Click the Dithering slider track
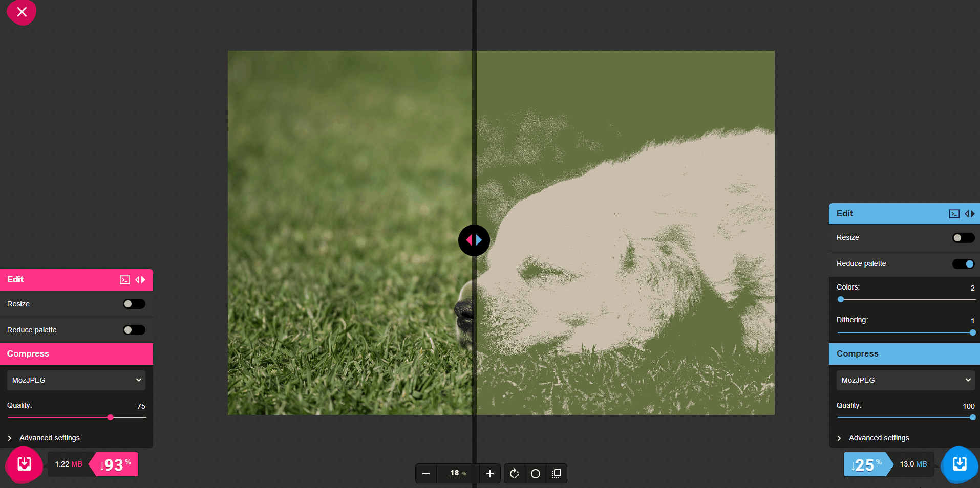 coord(906,332)
